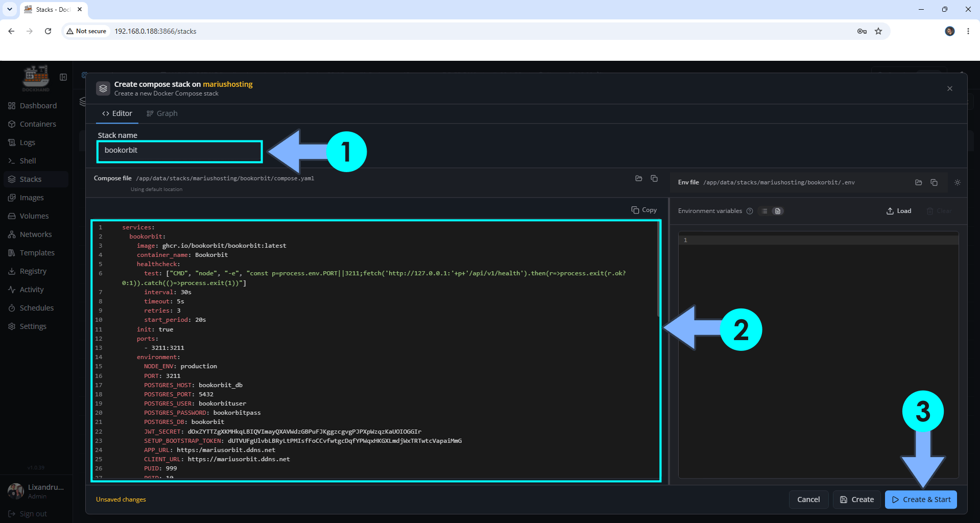Copy the compose editor contents
Screen dimensions: 980x523
(644, 210)
